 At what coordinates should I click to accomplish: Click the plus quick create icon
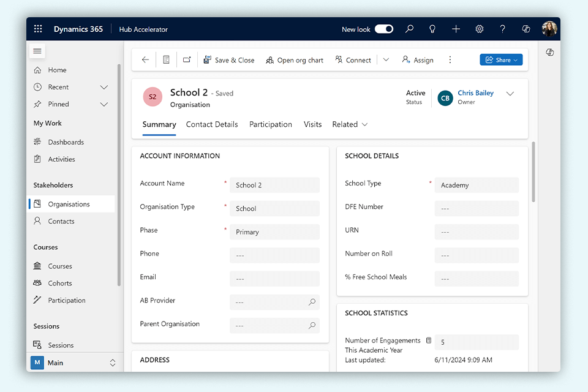(x=456, y=29)
